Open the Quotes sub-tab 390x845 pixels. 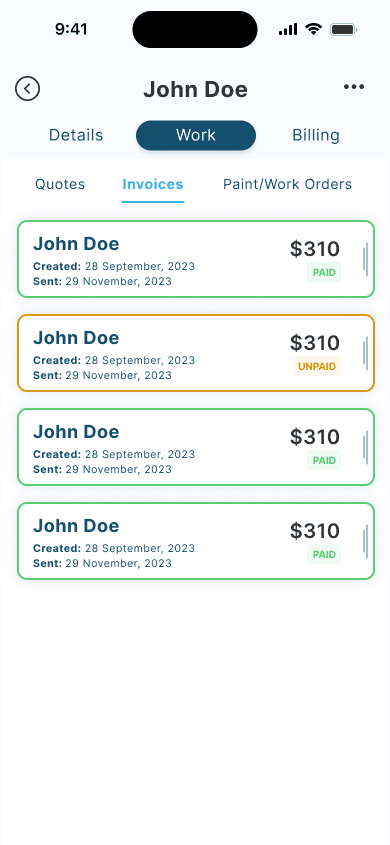pyautogui.click(x=60, y=184)
